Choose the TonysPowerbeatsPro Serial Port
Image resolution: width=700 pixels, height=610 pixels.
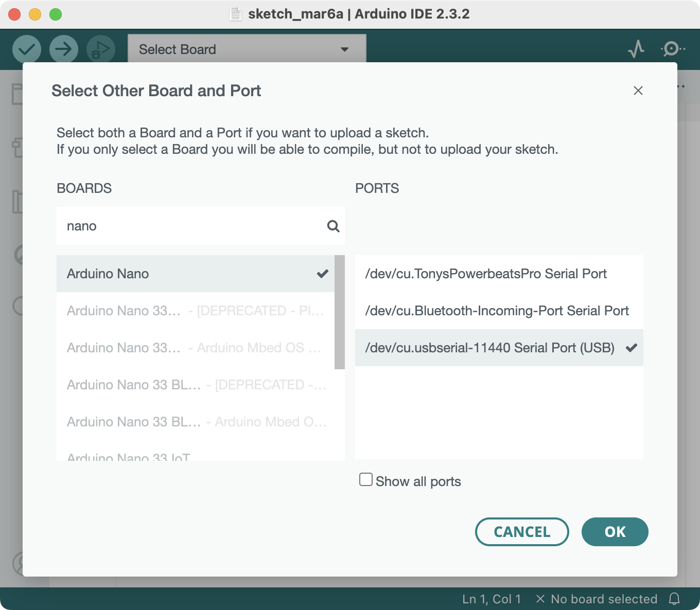click(x=499, y=274)
